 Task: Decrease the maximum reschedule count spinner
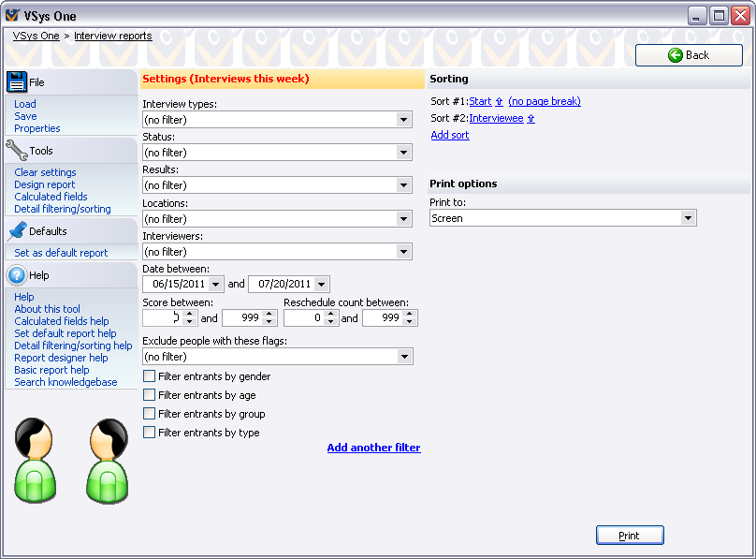(x=410, y=322)
